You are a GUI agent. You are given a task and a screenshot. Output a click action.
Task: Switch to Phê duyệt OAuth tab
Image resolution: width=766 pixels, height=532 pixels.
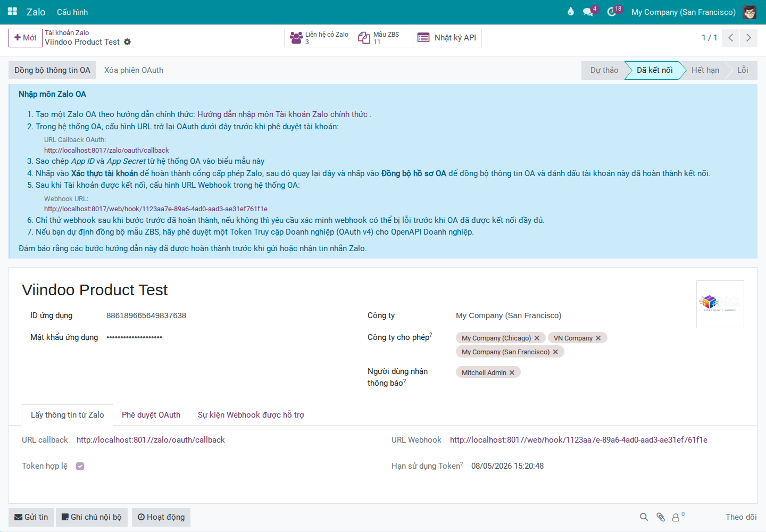tap(151, 415)
